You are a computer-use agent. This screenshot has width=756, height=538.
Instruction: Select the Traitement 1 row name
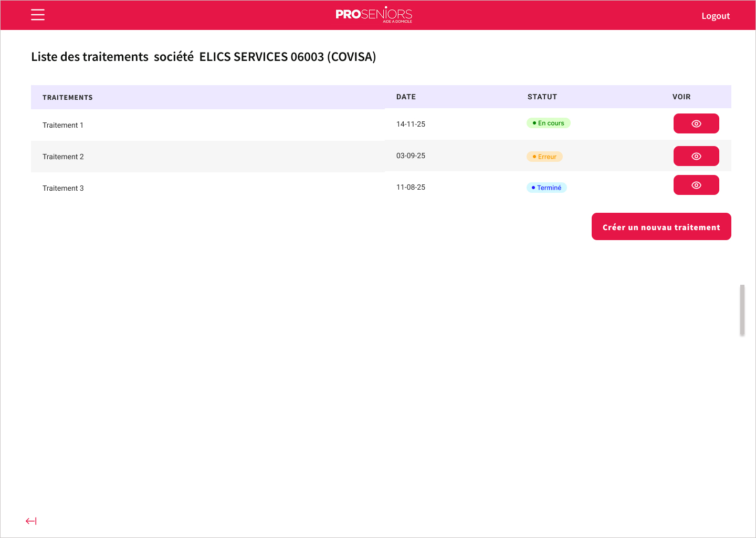click(x=63, y=125)
